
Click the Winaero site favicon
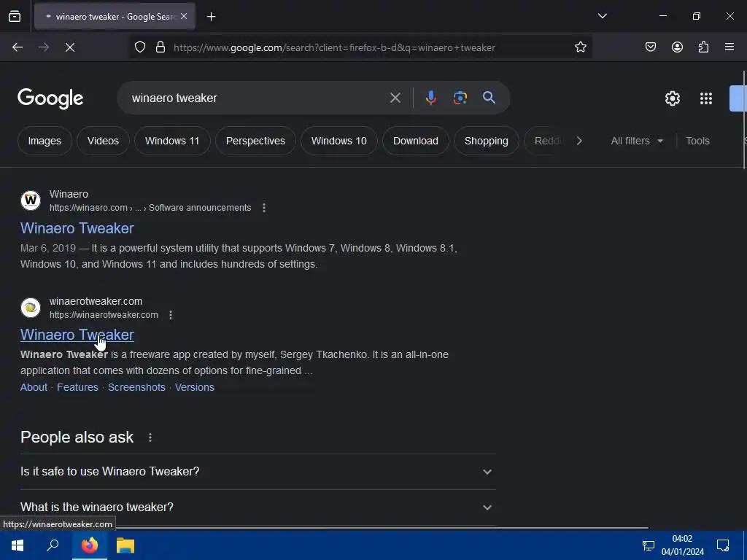tap(31, 201)
